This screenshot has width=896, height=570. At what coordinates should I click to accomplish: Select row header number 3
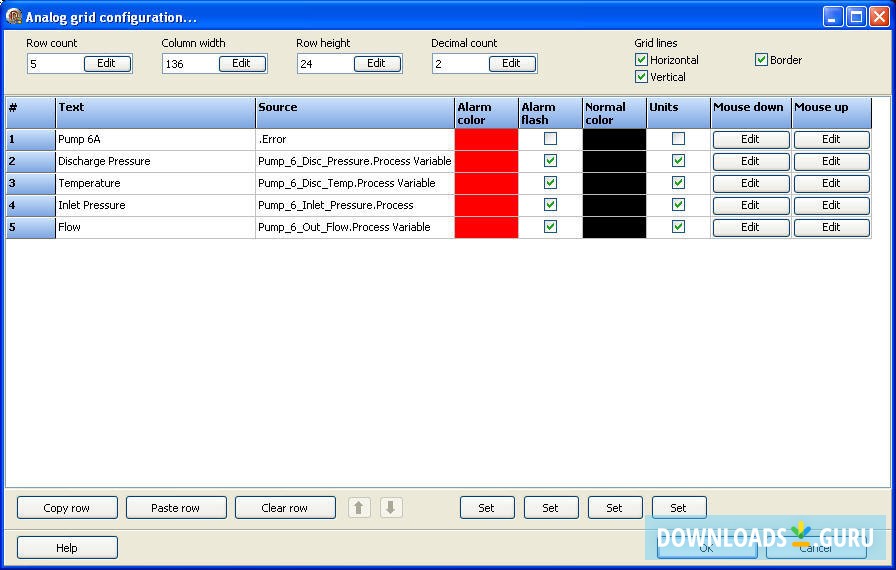point(31,183)
